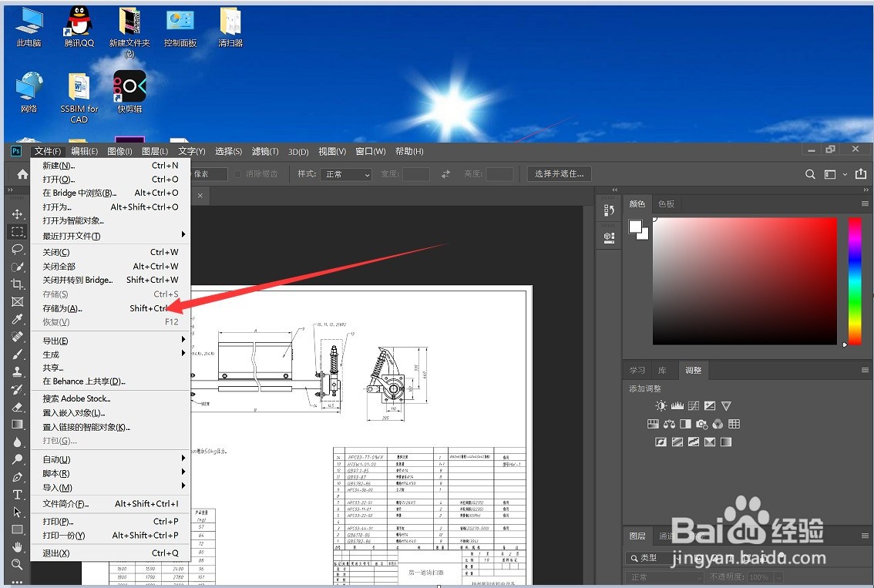
Task: Select the Brush tool
Action: pyautogui.click(x=17, y=354)
